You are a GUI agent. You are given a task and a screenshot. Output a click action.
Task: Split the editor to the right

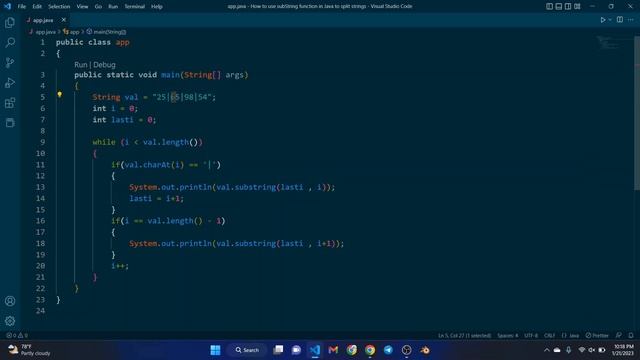(620, 20)
